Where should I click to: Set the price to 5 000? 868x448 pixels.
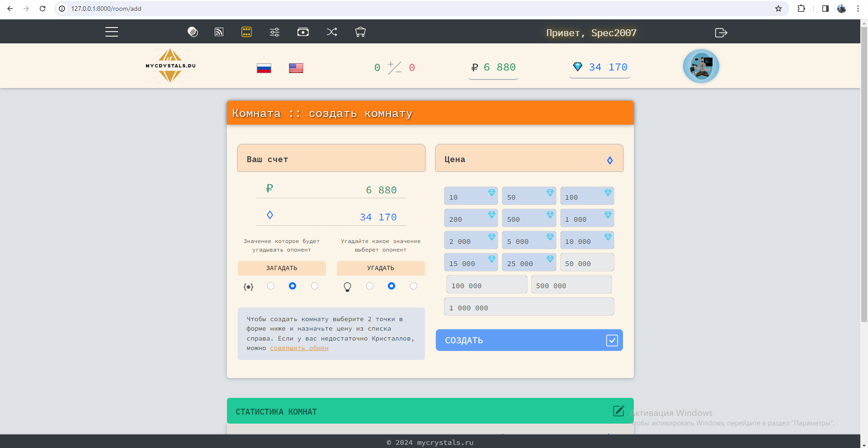[x=529, y=240]
